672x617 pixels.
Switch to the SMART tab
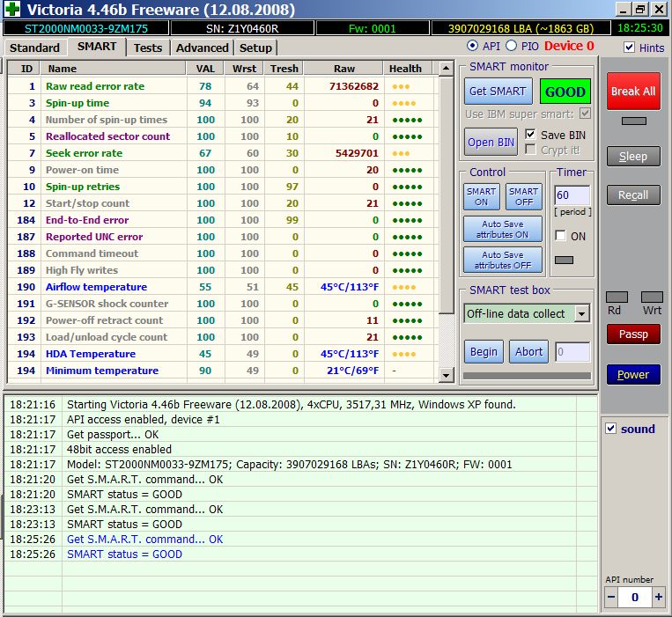click(x=97, y=47)
